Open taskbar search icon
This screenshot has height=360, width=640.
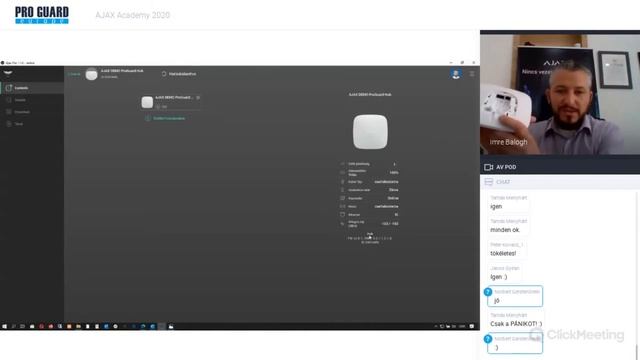(x=13, y=327)
